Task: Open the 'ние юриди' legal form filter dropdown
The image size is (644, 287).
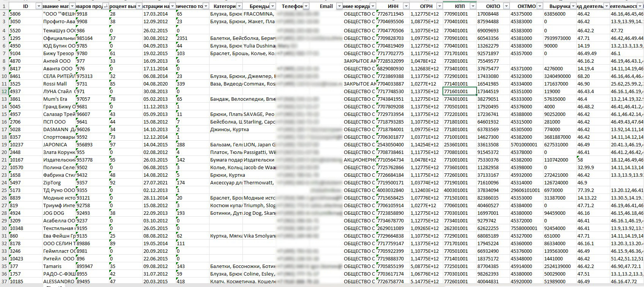Action: tap(373, 6)
